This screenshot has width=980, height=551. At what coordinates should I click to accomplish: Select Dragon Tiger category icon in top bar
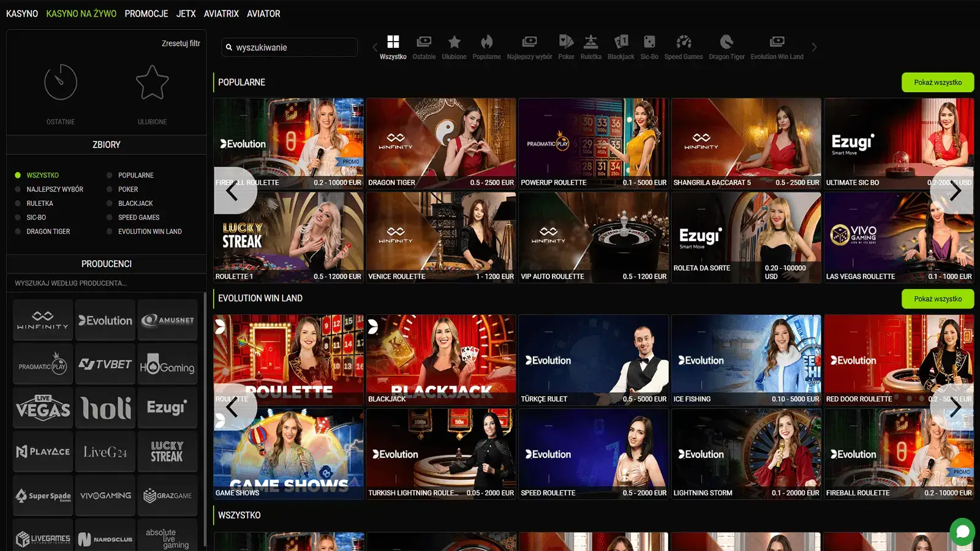pyautogui.click(x=726, y=42)
